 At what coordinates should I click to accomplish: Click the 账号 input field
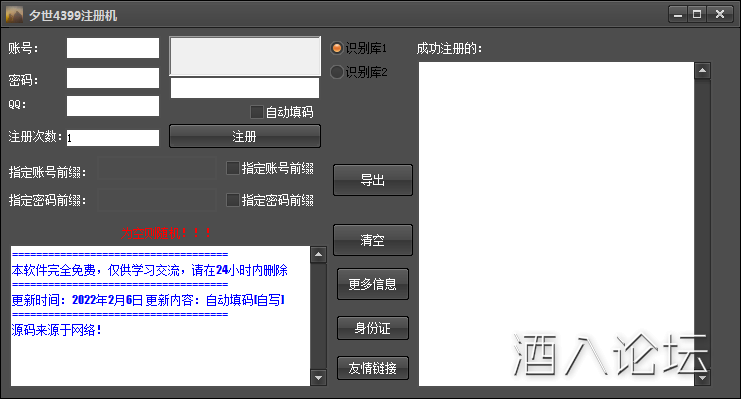click(113, 48)
